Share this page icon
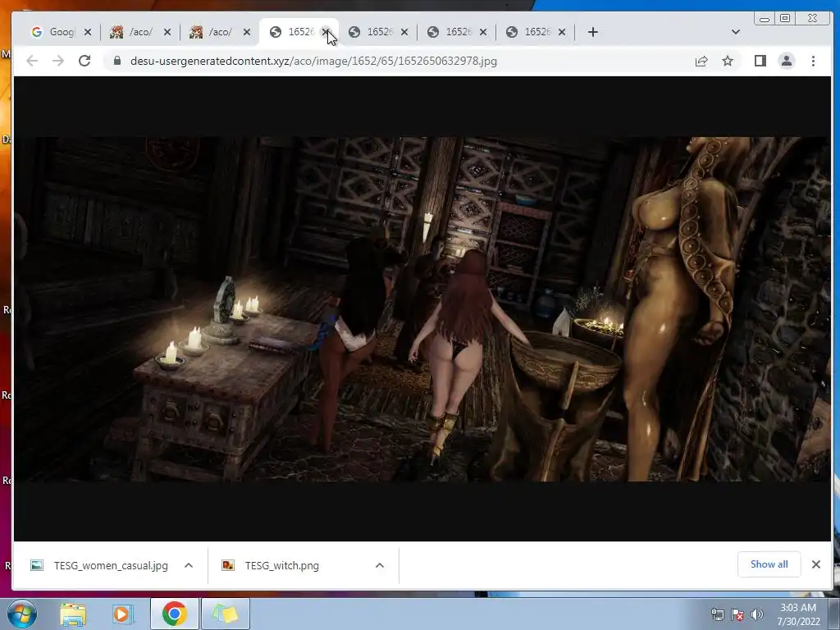The width and height of the screenshot is (840, 630). (701, 61)
